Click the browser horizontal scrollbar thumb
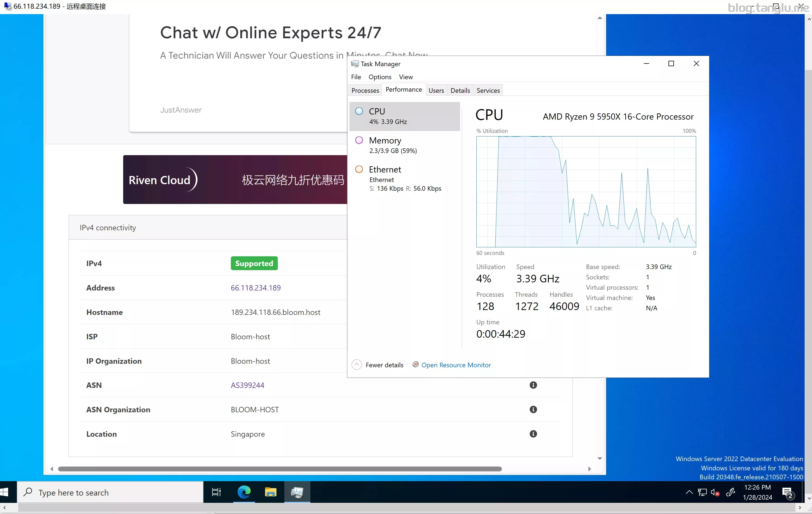This screenshot has width=812, height=514. tap(279, 469)
